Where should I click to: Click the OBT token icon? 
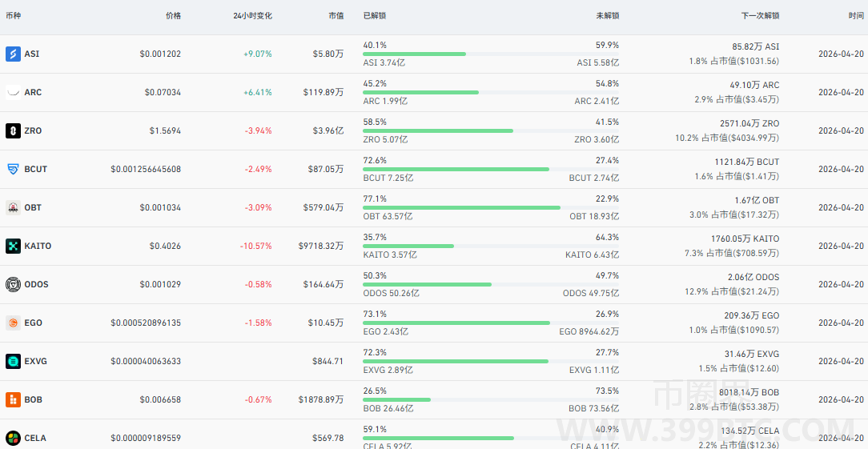(x=13, y=207)
